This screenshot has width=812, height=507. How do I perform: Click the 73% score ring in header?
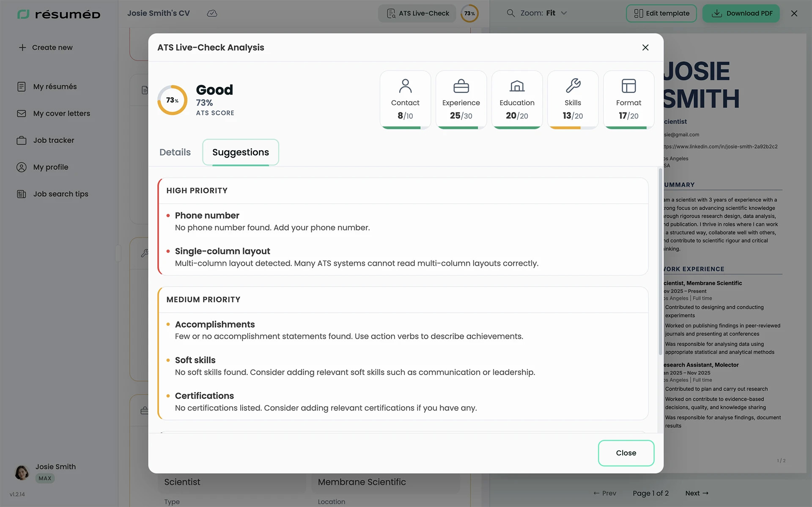tap(469, 14)
